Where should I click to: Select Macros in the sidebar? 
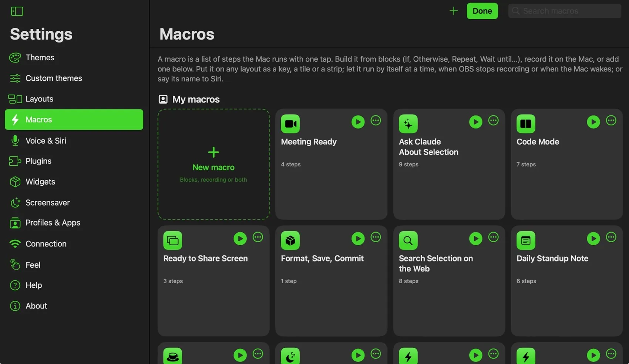[x=74, y=119]
